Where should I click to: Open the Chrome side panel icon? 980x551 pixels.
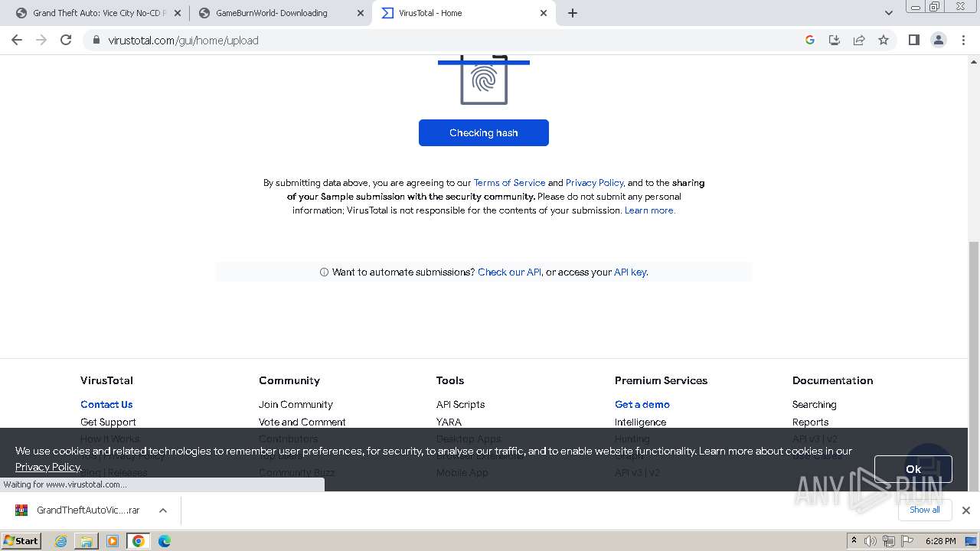913,40
